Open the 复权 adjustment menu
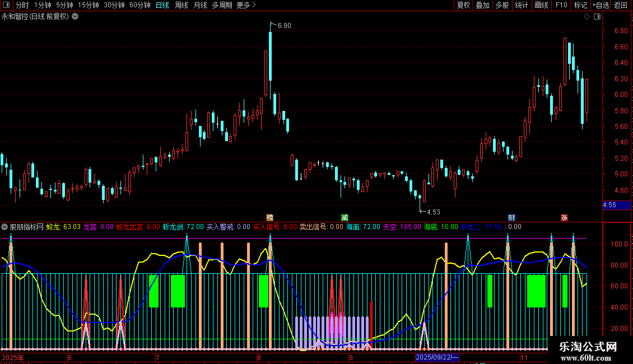This screenshot has height=364, width=633. (x=463, y=5)
